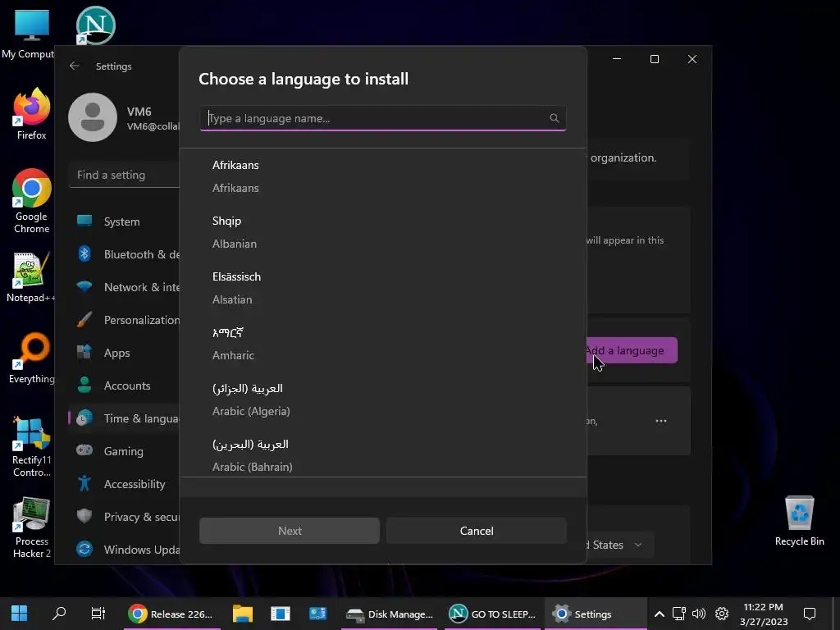Focus the Type a language name field

click(x=382, y=118)
